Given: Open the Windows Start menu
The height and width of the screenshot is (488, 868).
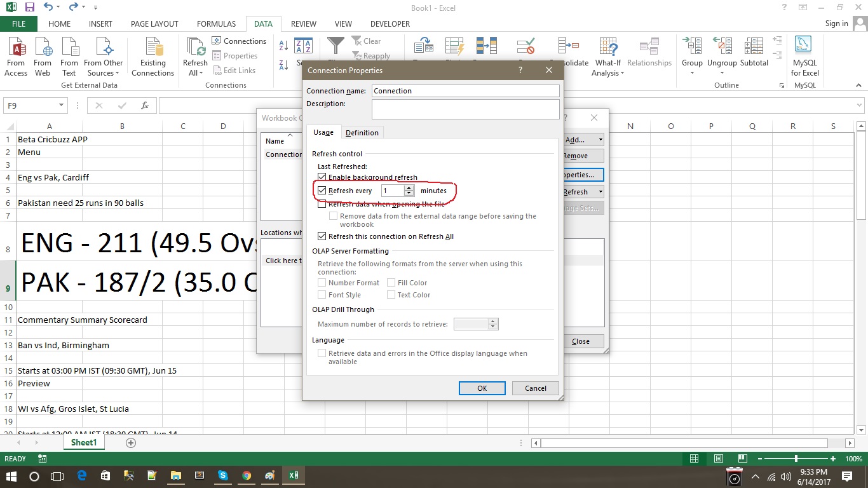Looking at the screenshot, I should tap(11, 475).
